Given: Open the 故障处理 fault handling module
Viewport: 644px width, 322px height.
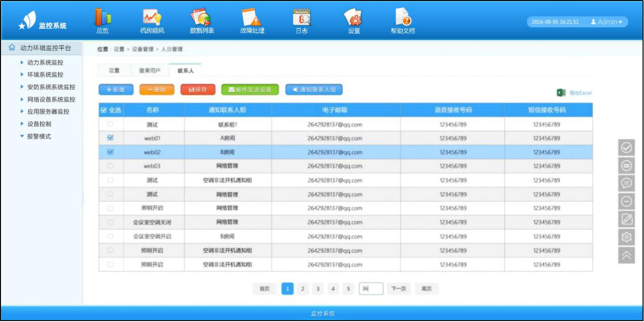Looking at the screenshot, I should pos(252,19).
